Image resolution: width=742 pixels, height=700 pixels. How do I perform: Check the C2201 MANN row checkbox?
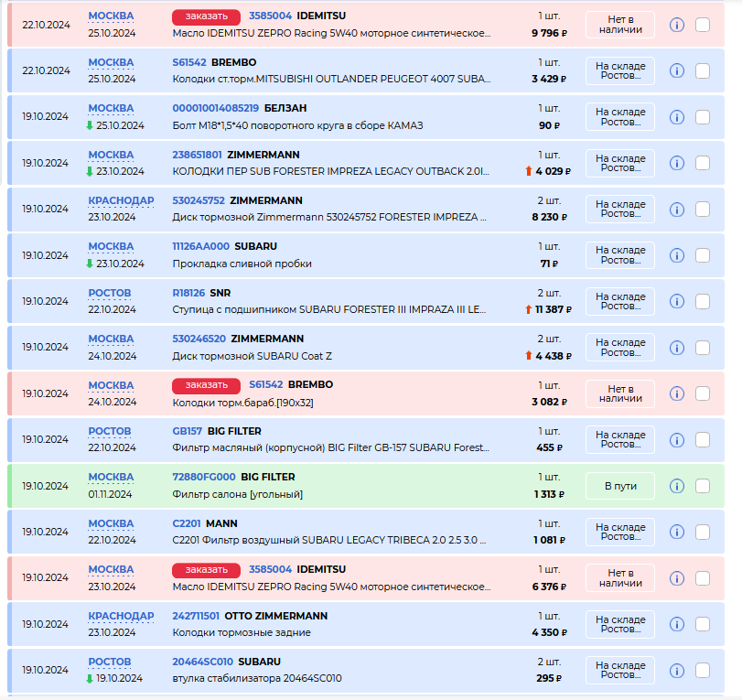(x=703, y=532)
